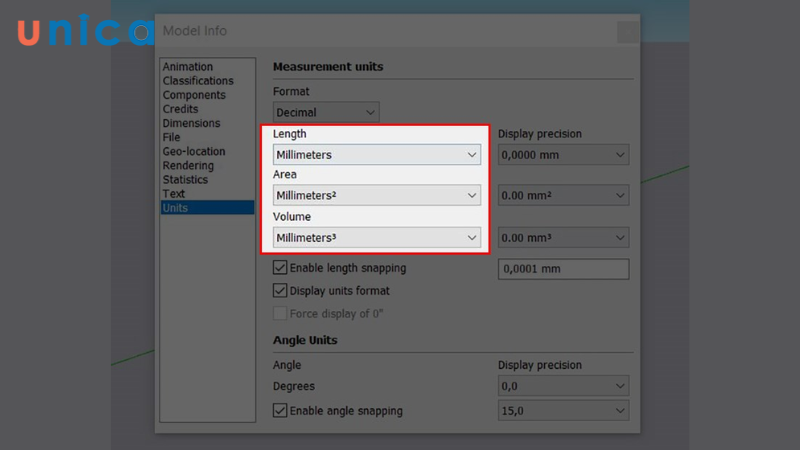800x450 pixels.
Task: Select the Dimensions category
Action: click(192, 123)
